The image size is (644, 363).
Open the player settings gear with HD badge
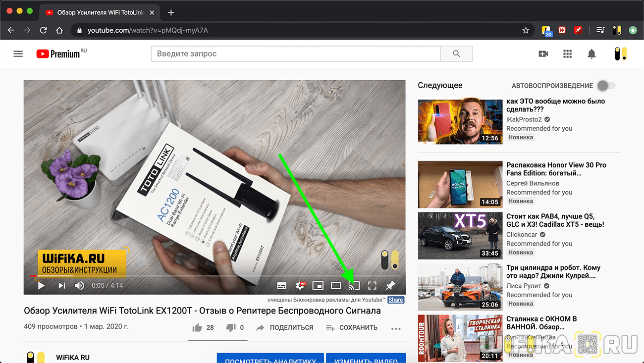(x=300, y=286)
